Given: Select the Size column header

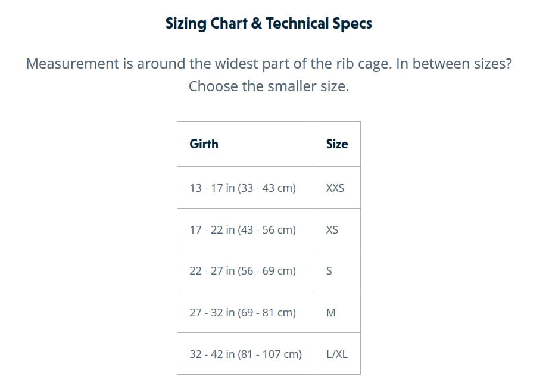Looking at the screenshot, I should (x=337, y=144).
